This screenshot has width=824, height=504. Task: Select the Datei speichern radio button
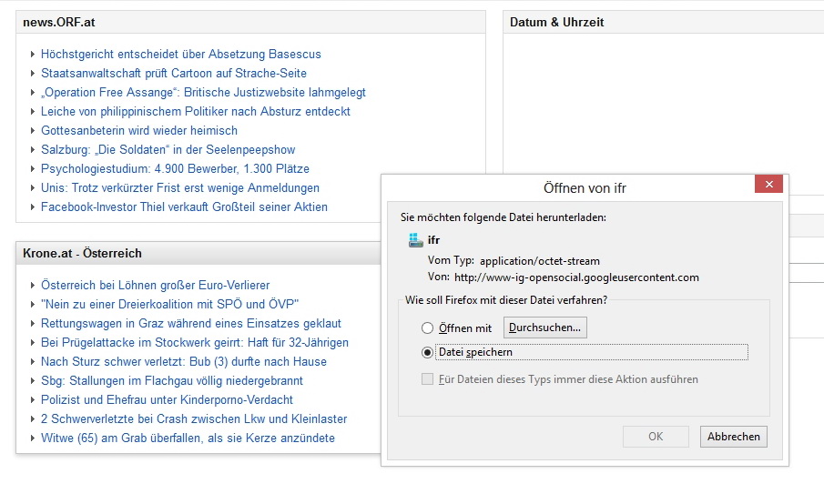[x=427, y=352]
